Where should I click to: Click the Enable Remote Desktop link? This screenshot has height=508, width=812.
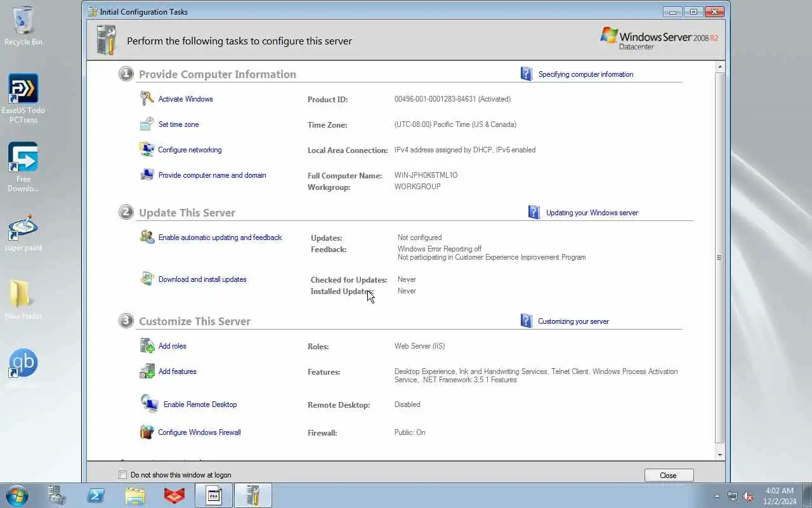(x=200, y=404)
